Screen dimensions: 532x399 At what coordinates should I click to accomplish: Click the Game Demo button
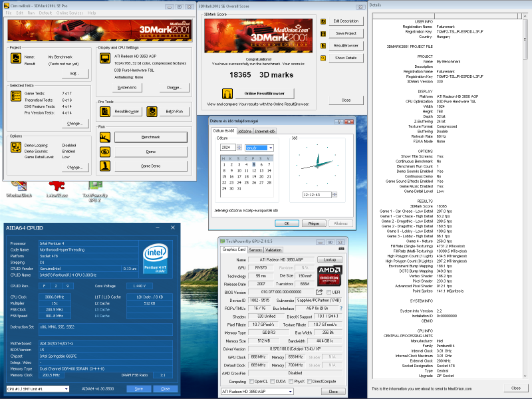151,166
